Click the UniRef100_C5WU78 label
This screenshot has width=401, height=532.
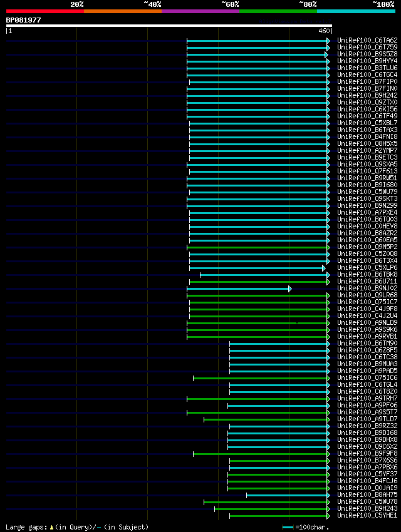pyautogui.click(x=367, y=502)
